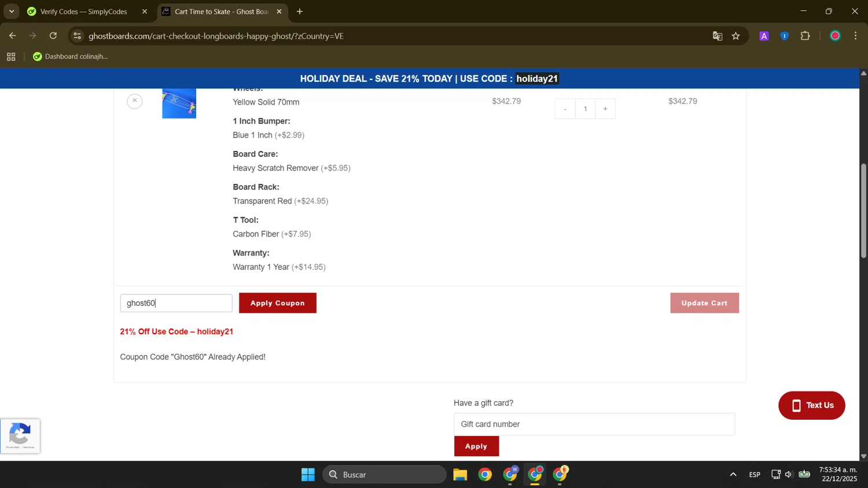Click the Buscar taskbar search box
The image size is (868, 488).
384,475
